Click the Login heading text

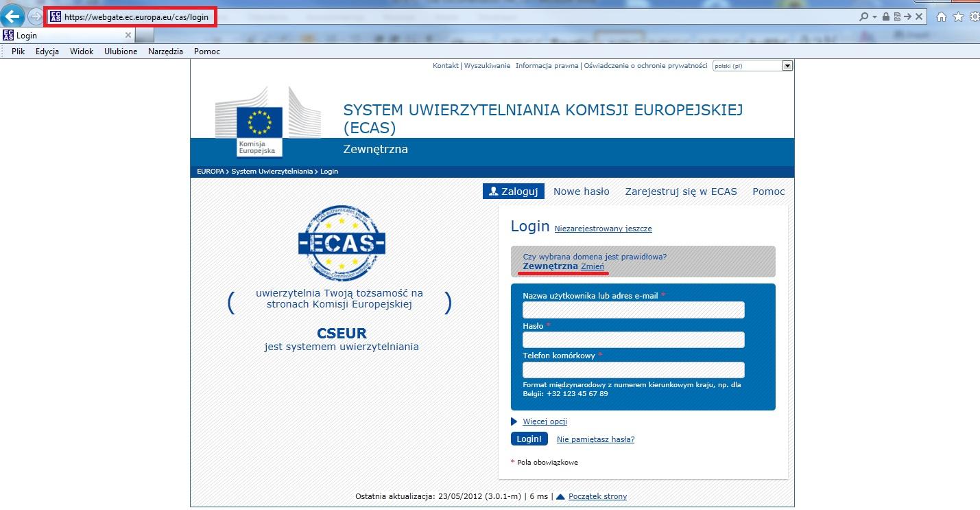pos(530,227)
